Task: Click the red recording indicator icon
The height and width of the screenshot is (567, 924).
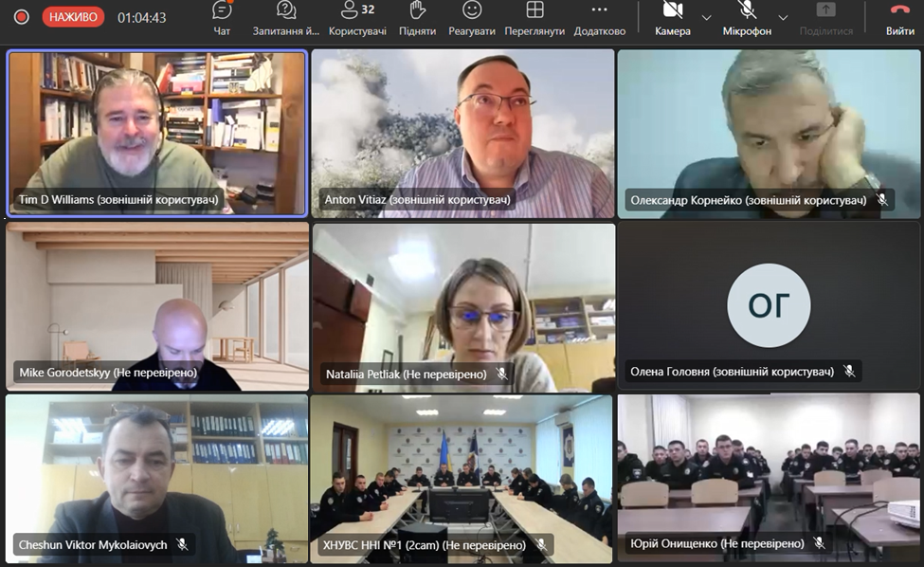Action: click(21, 17)
